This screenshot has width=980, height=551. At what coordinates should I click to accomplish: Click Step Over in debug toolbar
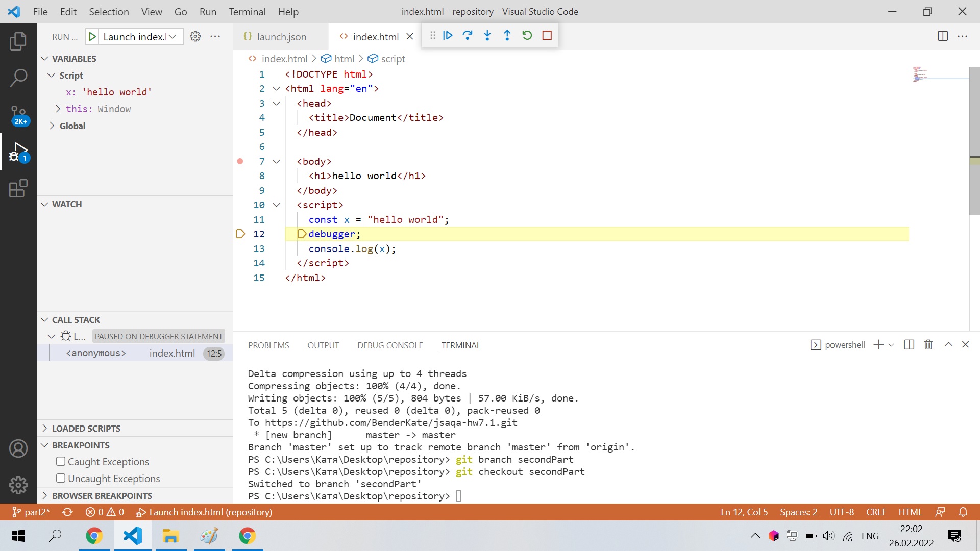click(x=468, y=35)
